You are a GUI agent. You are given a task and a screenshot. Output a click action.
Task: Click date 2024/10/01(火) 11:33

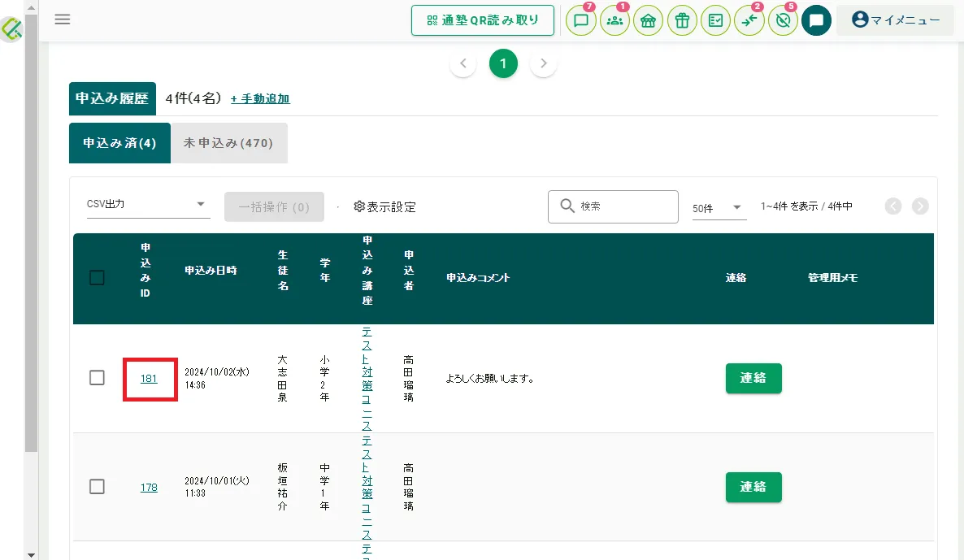click(x=217, y=487)
